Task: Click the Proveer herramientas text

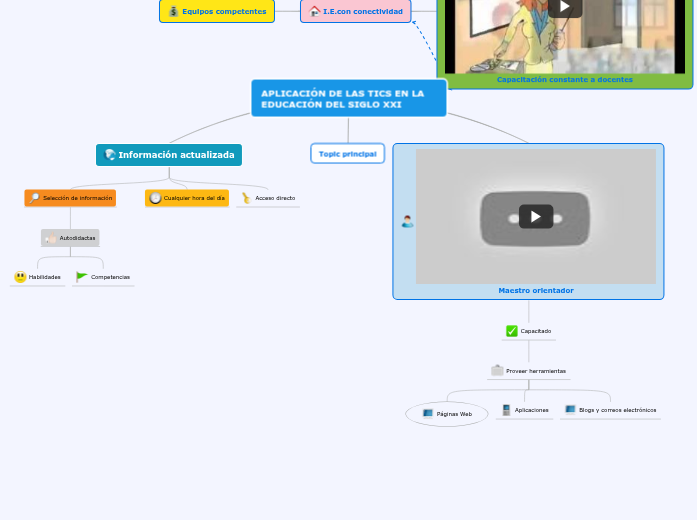Action: point(536,371)
